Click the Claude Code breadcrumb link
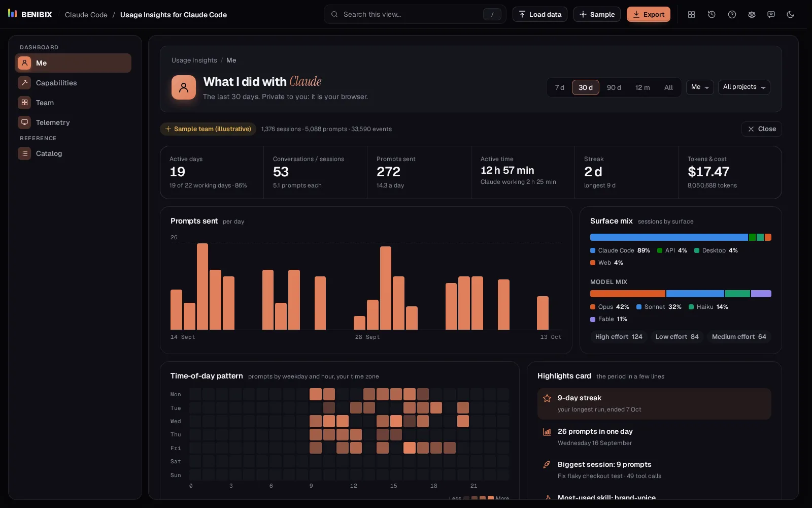 pyautogui.click(x=86, y=15)
